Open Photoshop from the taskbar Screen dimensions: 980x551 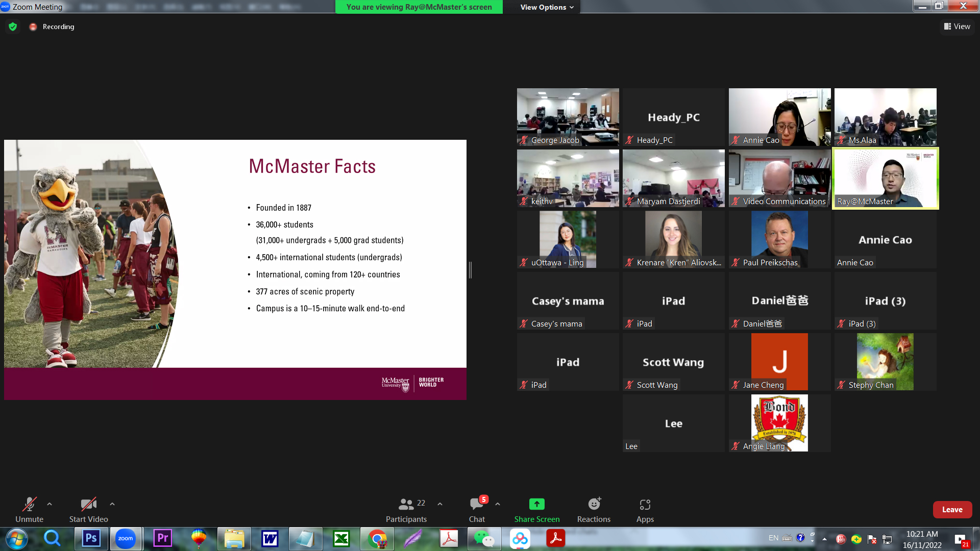click(91, 538)
